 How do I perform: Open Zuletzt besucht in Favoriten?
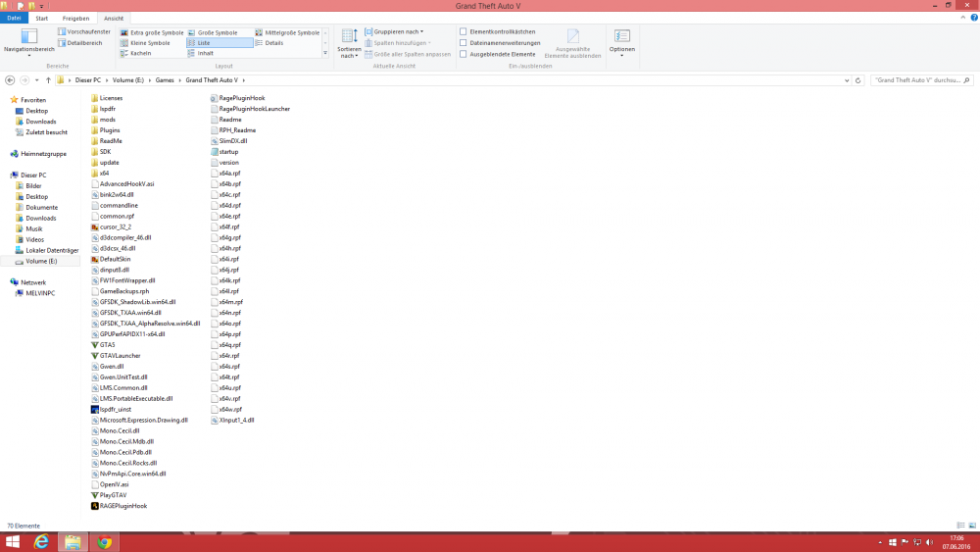(46, 132)
